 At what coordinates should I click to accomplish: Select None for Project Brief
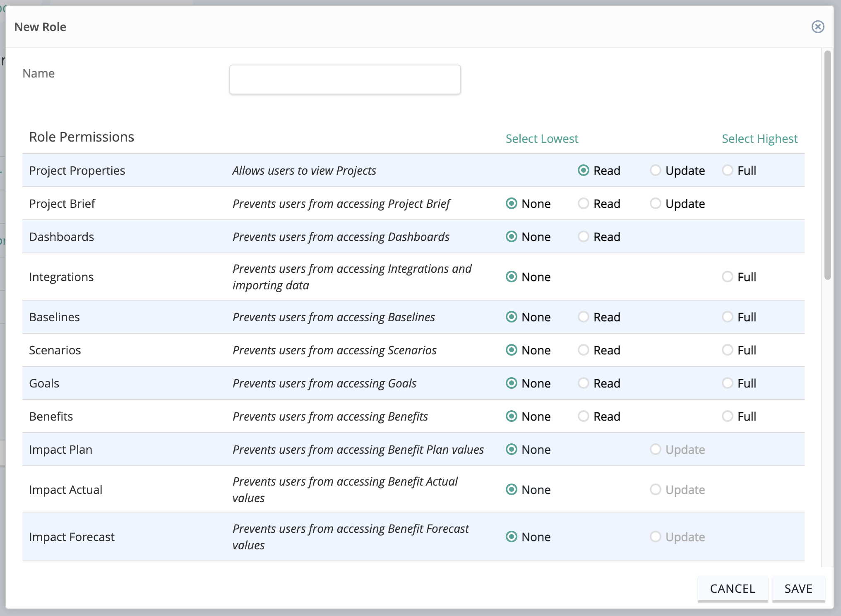[512, 204]
